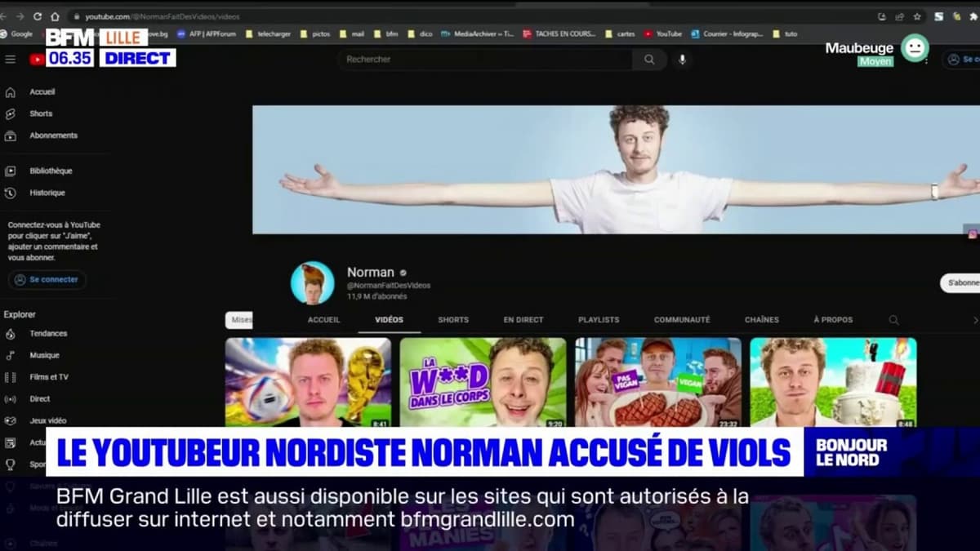Click the share icon in the address bar
The width and height of the screenshot is (980, 551).
point(899,16)
